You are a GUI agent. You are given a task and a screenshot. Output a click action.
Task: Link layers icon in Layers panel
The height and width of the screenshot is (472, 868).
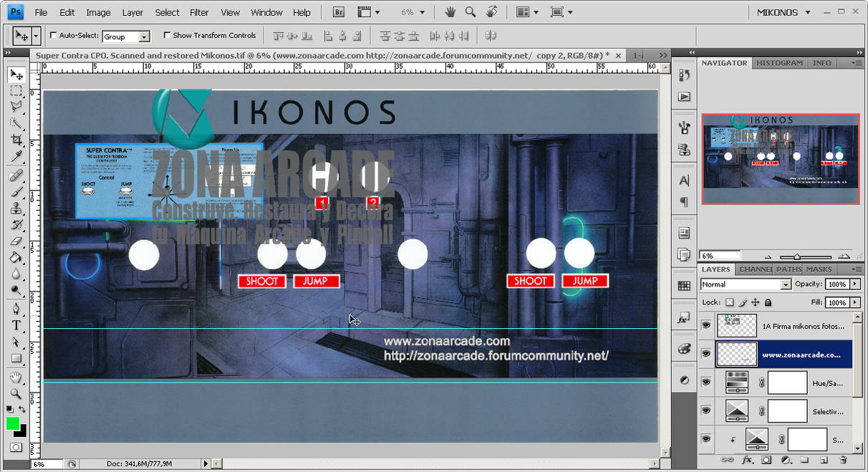coord(728,459)
